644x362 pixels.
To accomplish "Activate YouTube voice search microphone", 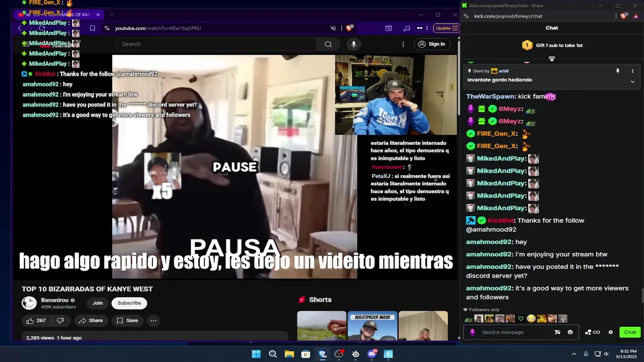I will click(x=354, y=44).
